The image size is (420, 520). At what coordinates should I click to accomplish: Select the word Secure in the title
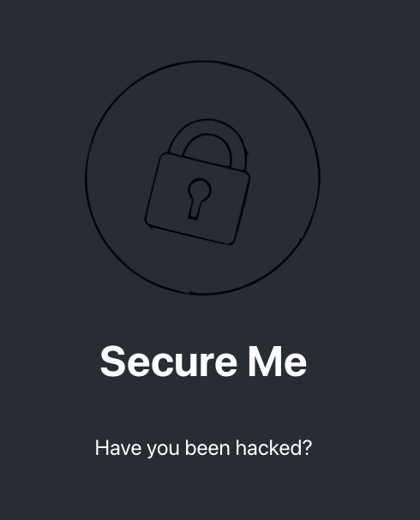point(169,362)
